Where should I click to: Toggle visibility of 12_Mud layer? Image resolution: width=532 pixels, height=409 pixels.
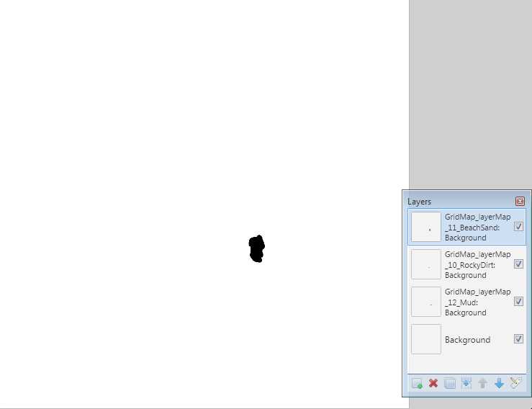518,302
